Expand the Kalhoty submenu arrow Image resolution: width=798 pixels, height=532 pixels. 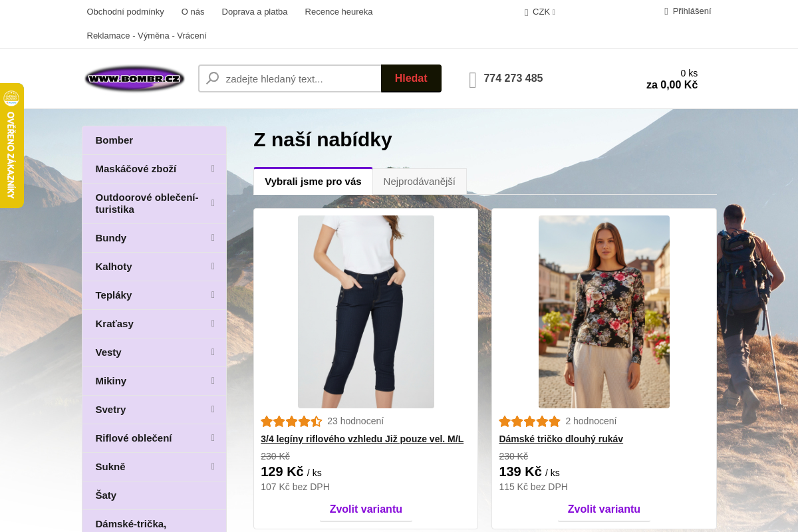[x=213, y=266]
